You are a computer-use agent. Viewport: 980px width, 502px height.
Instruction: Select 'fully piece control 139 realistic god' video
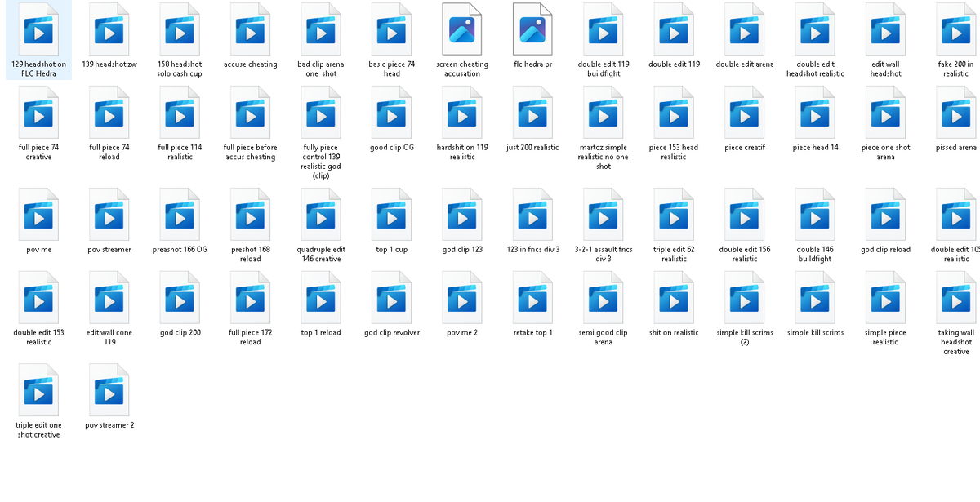point(321,113)
